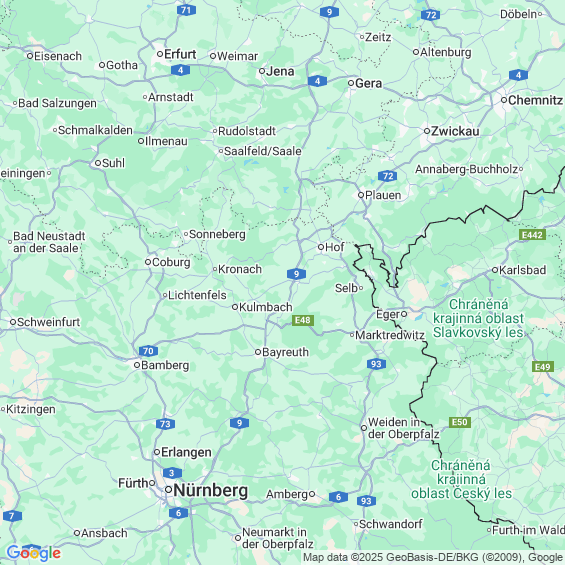Image resolution: width=565 pixels, height=565 pixels.
Task: Click the Hof town marker
Action: pyautogui.click(x=321, y=247)
